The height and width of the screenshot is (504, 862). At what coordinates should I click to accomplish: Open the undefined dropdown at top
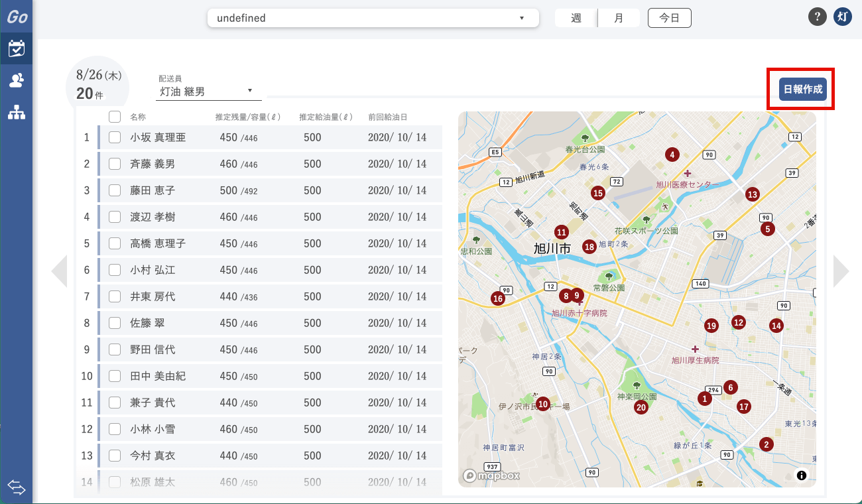pyautogui.click(x=373, y=18)
